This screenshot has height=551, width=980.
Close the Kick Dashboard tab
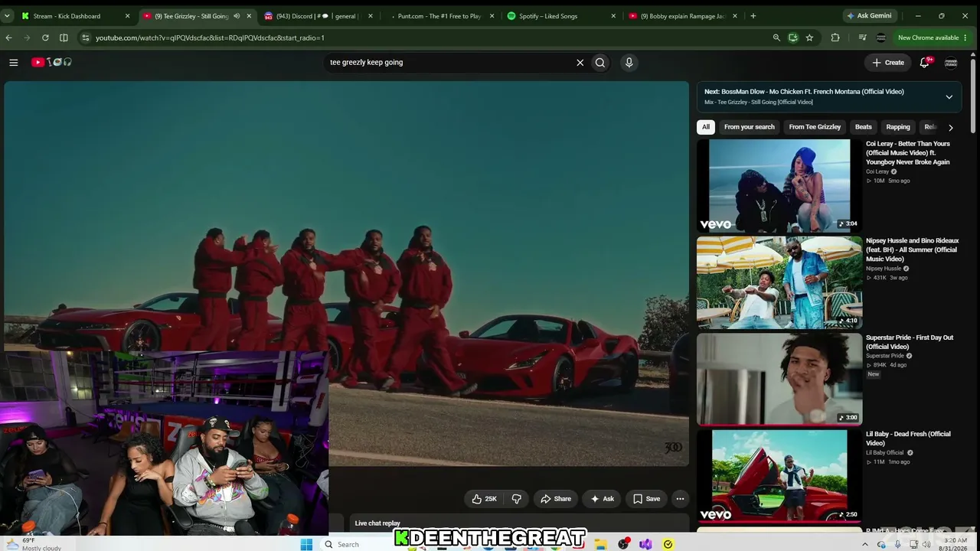coord(127,16)
